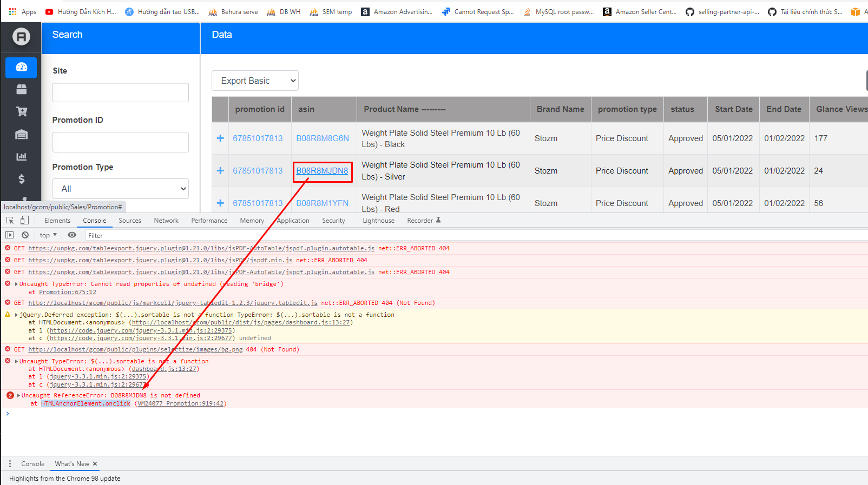Image resolution: width=868 pixels, height=485 pixels.
Task: Switch to the Network tab
Action: [x=166, y=221]
